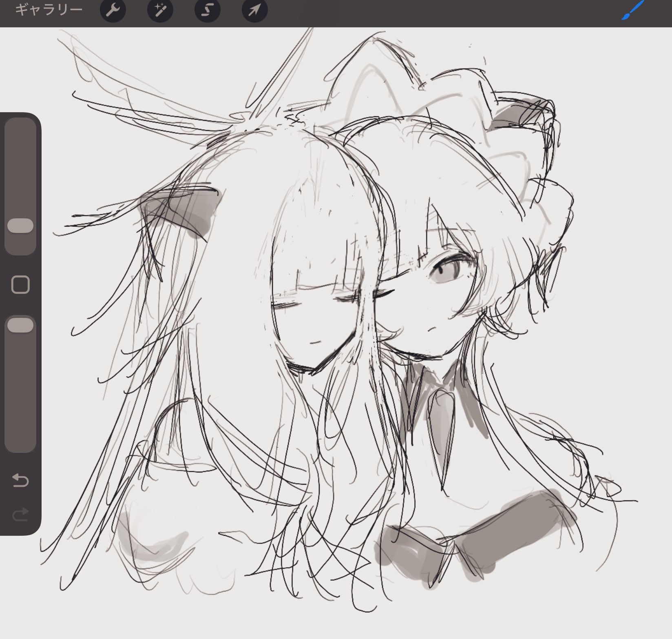This screenshot has width=672, height=639.
Task: Tap the brush opacity slider handle
Action: coord(20,325)
